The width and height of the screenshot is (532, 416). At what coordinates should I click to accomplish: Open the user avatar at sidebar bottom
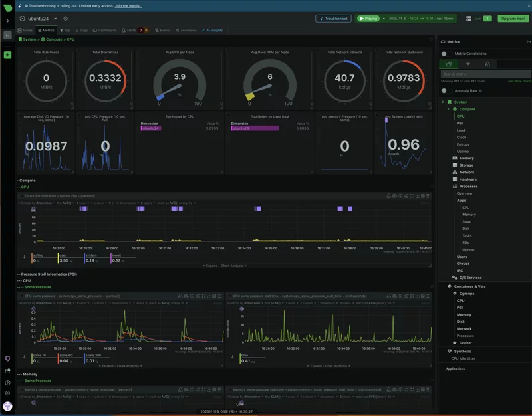coord(7,406)
